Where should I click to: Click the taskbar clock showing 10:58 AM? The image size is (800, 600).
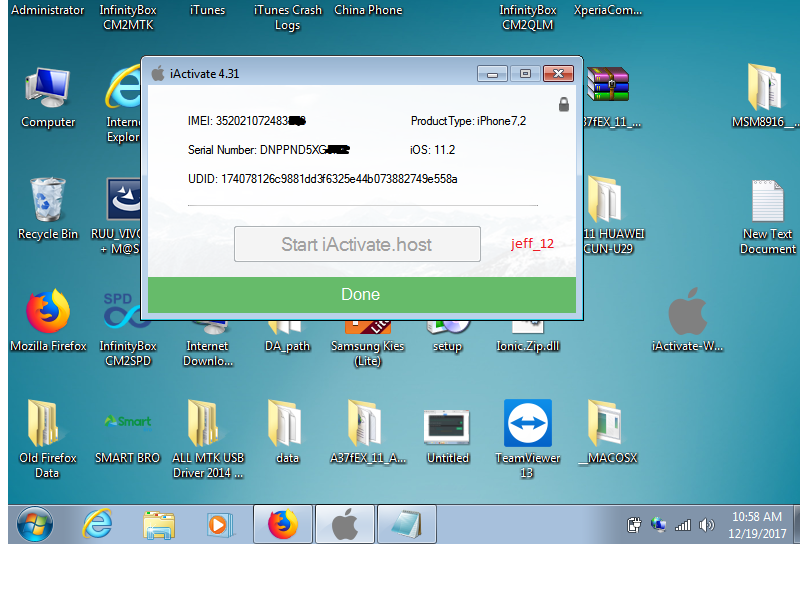[757, 525]
